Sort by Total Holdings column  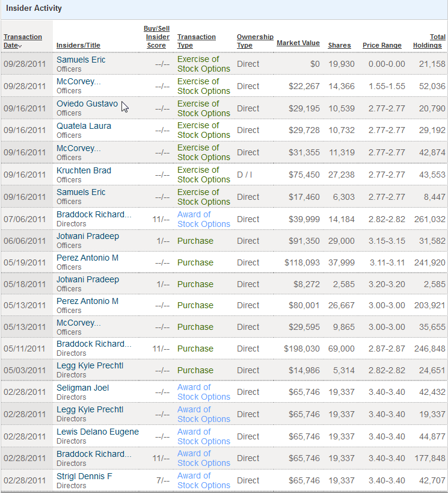coord(429,41)
